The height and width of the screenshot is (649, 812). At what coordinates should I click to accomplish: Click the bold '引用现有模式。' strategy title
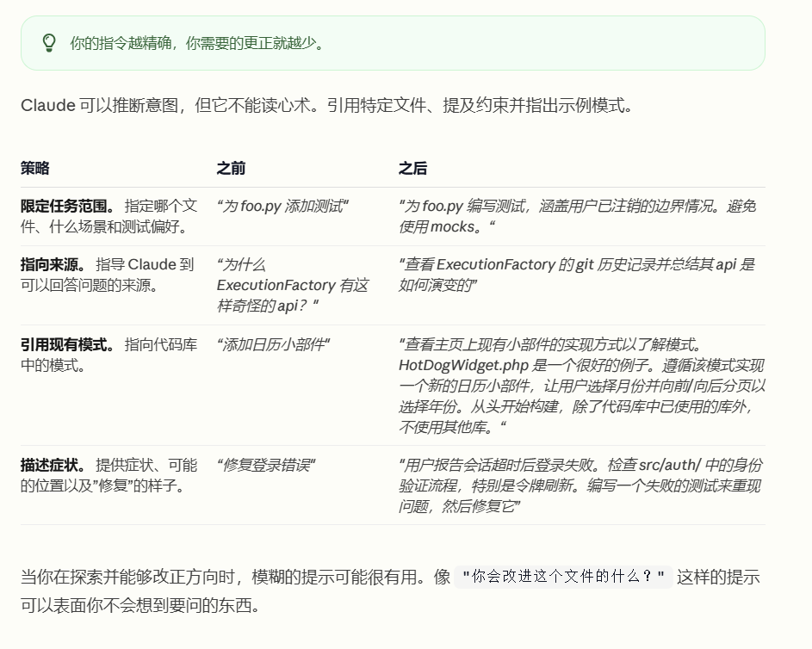click(x=68, y=345)
